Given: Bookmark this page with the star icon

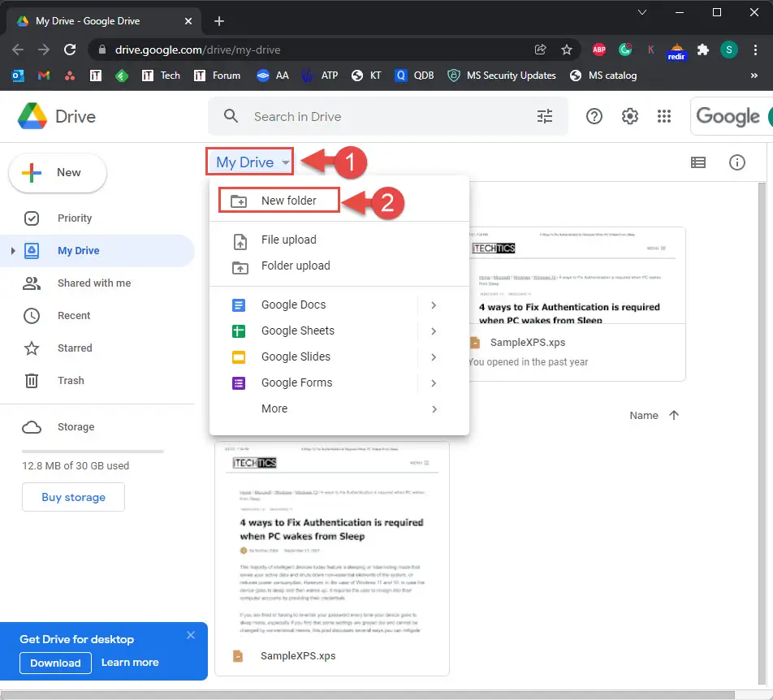Looking at the screenshot, I should tap(567, 50).
